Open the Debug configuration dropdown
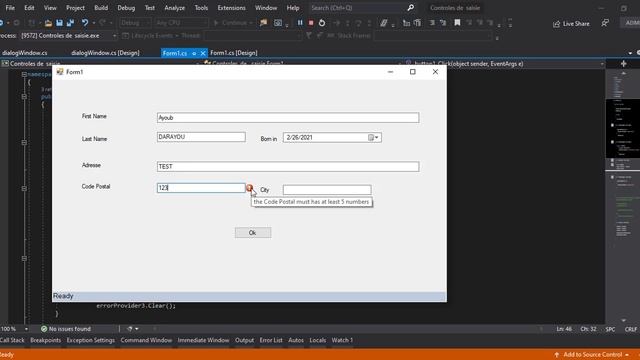 (x=135, y=23)
